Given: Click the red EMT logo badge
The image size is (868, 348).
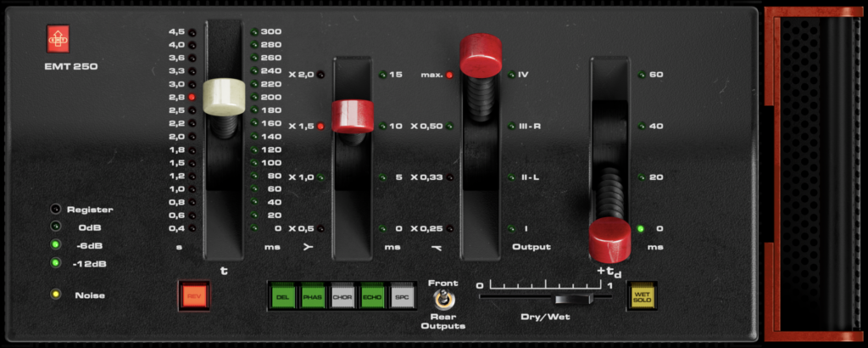Looking at the screenshot, I should point(58,38).
